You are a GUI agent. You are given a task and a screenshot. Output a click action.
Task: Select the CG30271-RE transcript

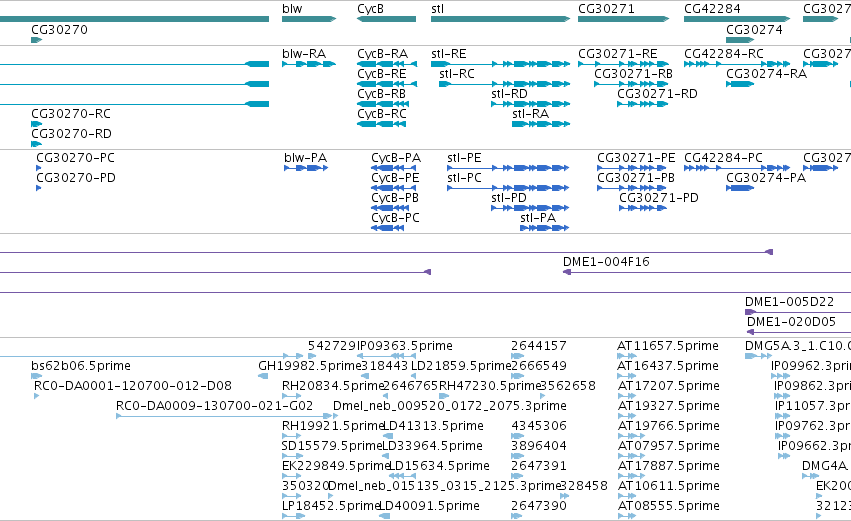[624, 64]
